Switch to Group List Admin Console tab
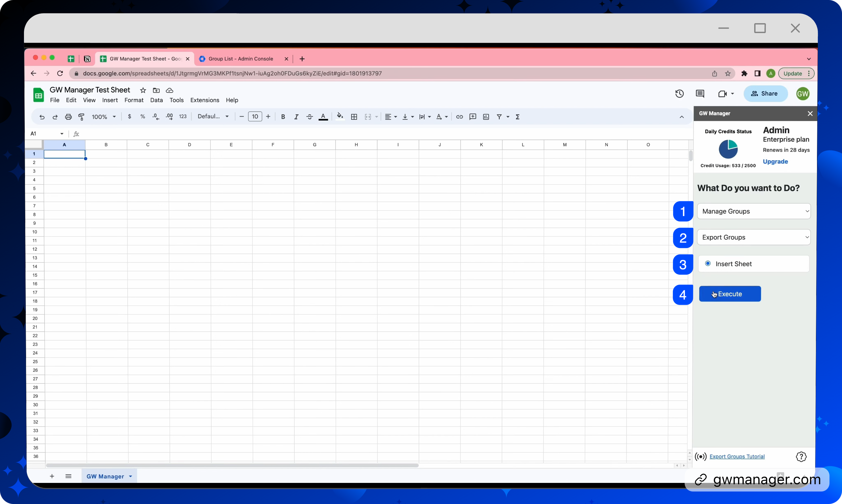This screenshot has width=842, height=504. 243,59
